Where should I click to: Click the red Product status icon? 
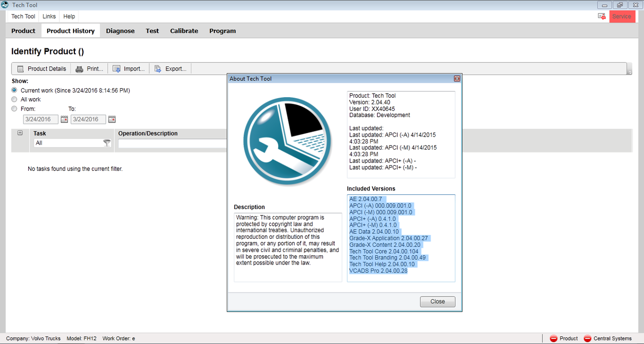(x=553, y=338)
